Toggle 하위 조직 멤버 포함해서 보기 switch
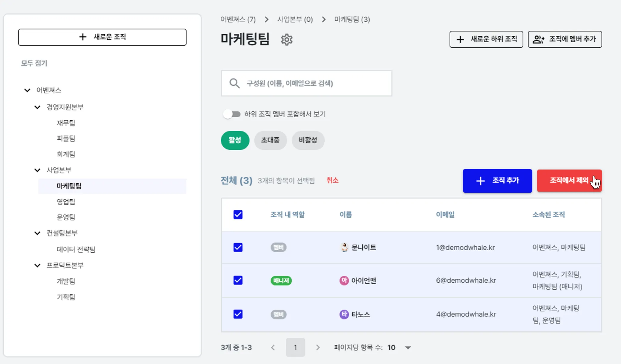The width and height of the screenshot is (621, 364). [x=232, y=114]
